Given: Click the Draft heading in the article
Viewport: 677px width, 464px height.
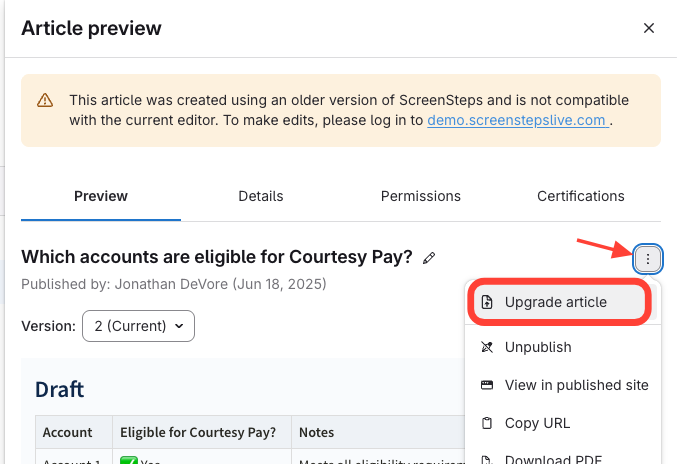Looking at the screenshot, I should [60, 388].
